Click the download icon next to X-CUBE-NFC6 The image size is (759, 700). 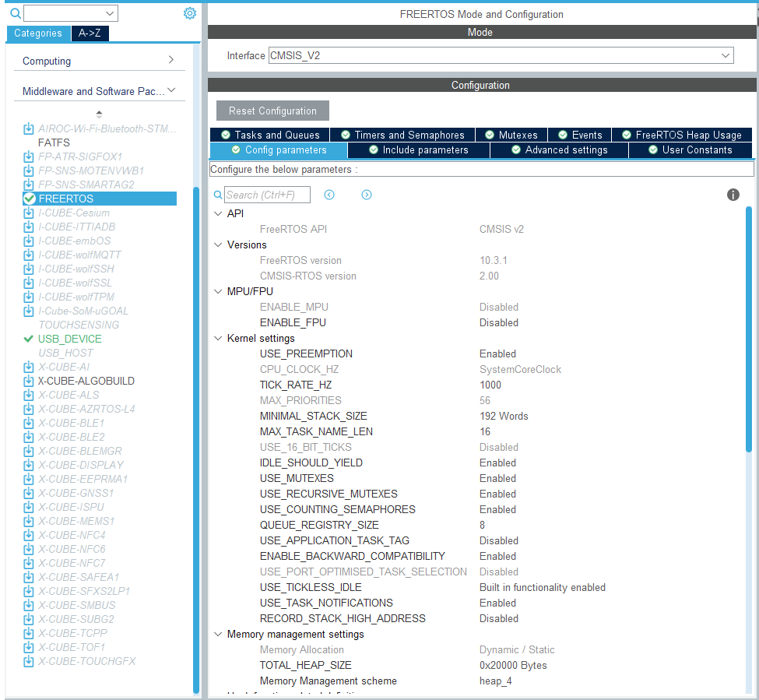tap(29, 550)
